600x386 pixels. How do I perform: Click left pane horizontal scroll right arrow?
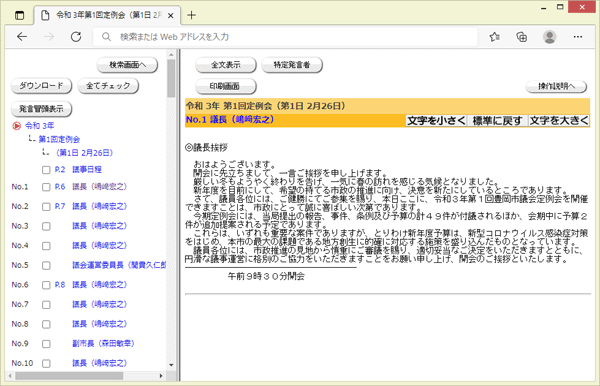coord(161,376)
